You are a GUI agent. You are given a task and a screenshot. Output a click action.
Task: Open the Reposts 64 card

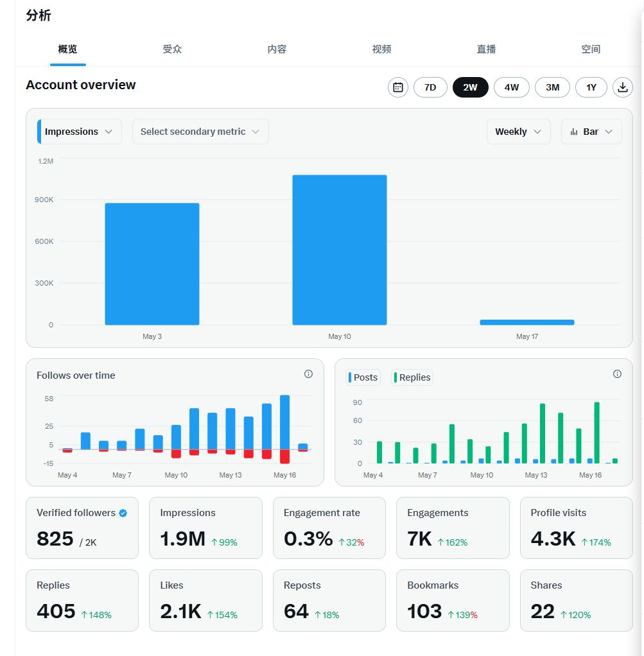pyautogui.click(x=329, y=600)
